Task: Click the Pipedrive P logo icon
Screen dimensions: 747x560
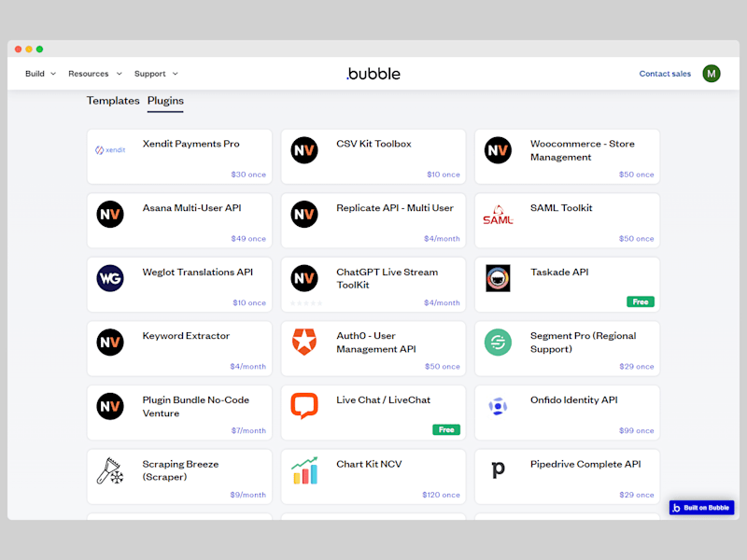Action: 498,469
